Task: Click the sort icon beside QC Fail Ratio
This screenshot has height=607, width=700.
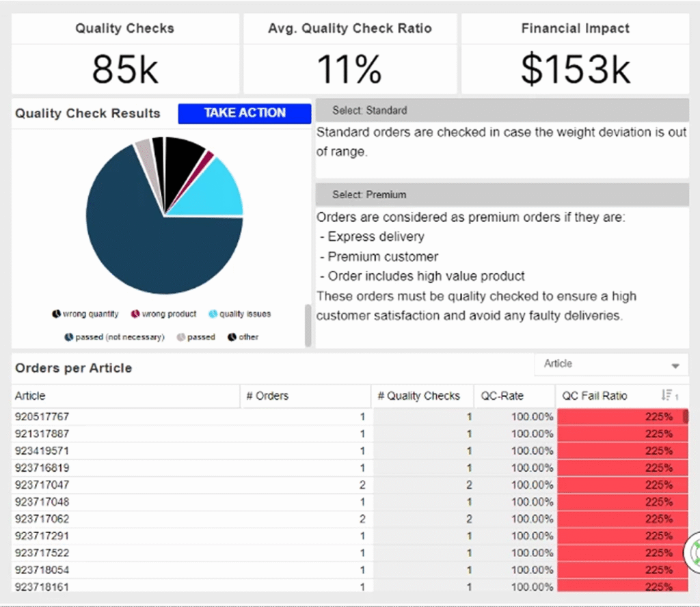Action: pos(668,395)
